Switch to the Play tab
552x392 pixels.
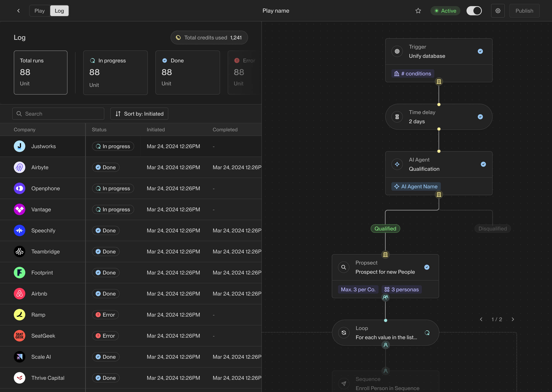pos(40,11)
